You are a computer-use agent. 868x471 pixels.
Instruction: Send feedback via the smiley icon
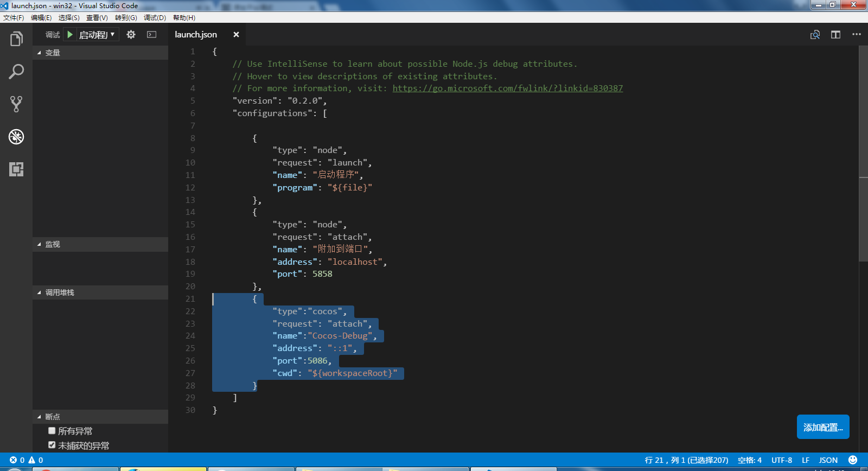[853, 460]
